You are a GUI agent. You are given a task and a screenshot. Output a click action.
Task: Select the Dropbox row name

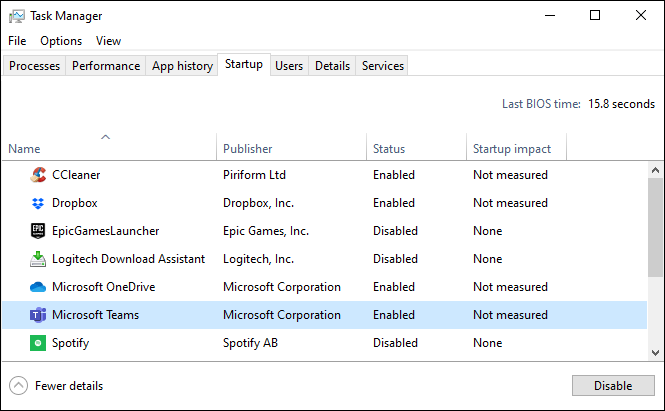(x=75, y=203)
